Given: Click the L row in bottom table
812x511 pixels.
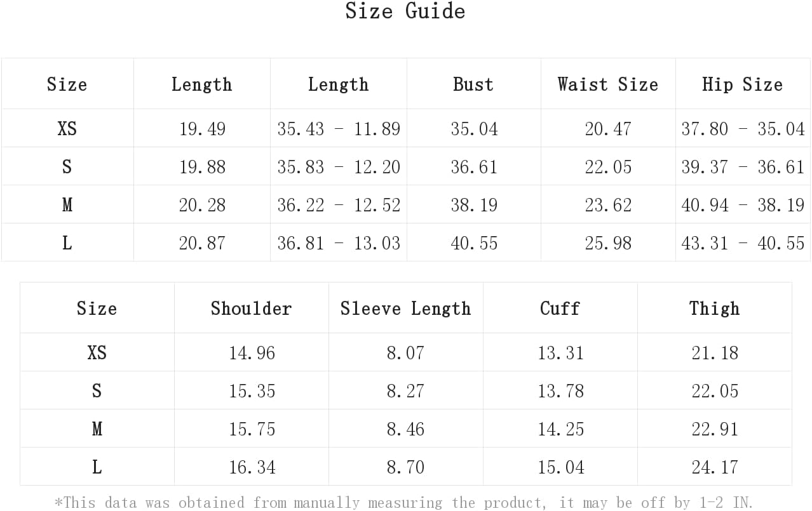Looking at the screenshot, I should click(x=405, y=467).
